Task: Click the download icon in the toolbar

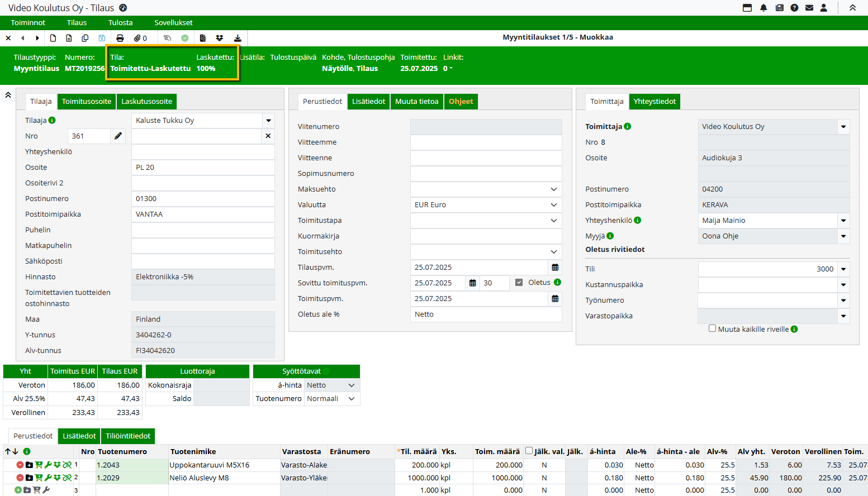Action: [x=238, y=38]
